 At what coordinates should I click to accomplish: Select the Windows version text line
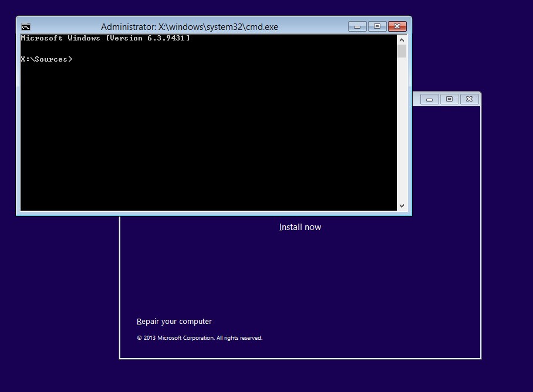point(104,38)
